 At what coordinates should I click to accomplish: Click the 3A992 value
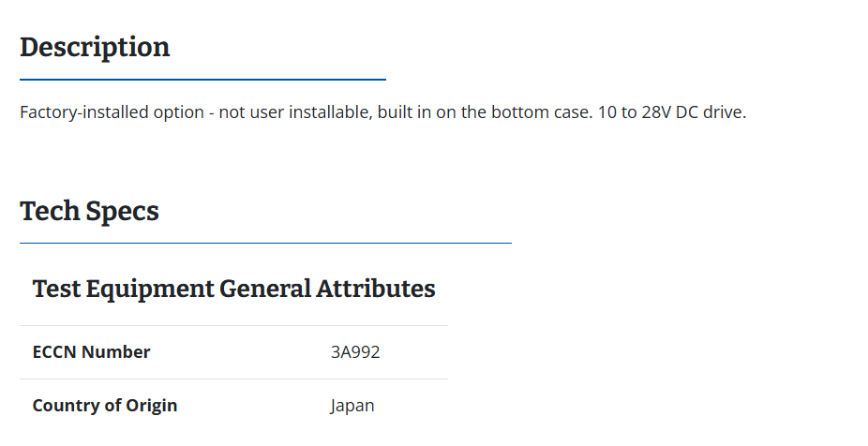pos(355,352)
